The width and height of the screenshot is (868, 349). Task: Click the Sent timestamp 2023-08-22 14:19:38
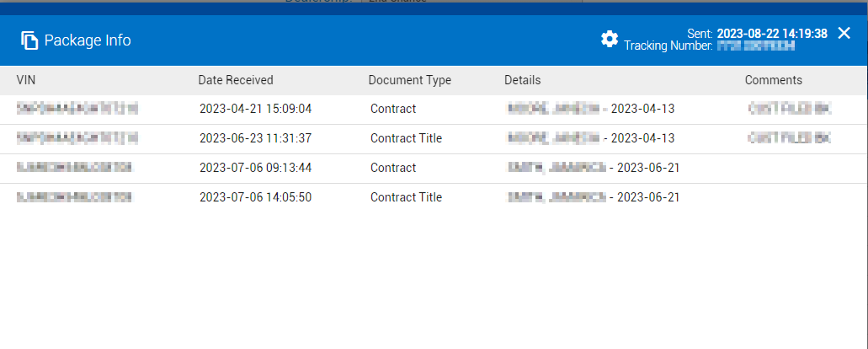tap(772, 33)
